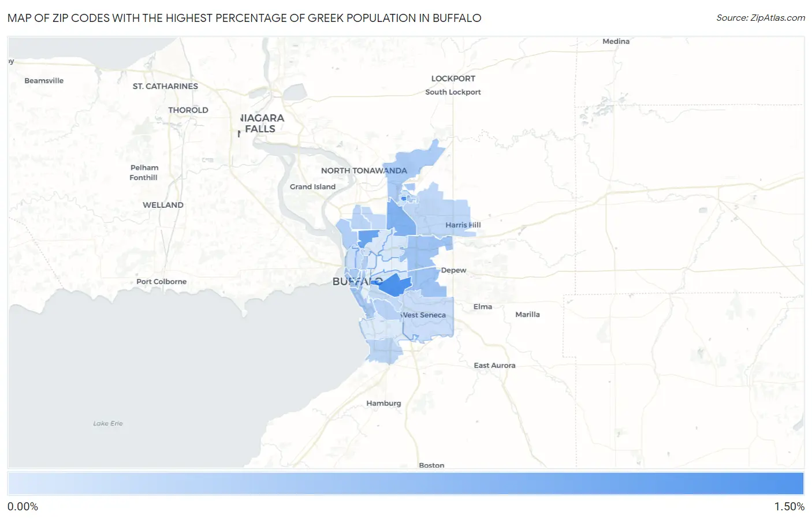Click the Welland city label
812x519 pixels.
pos(163,205)
